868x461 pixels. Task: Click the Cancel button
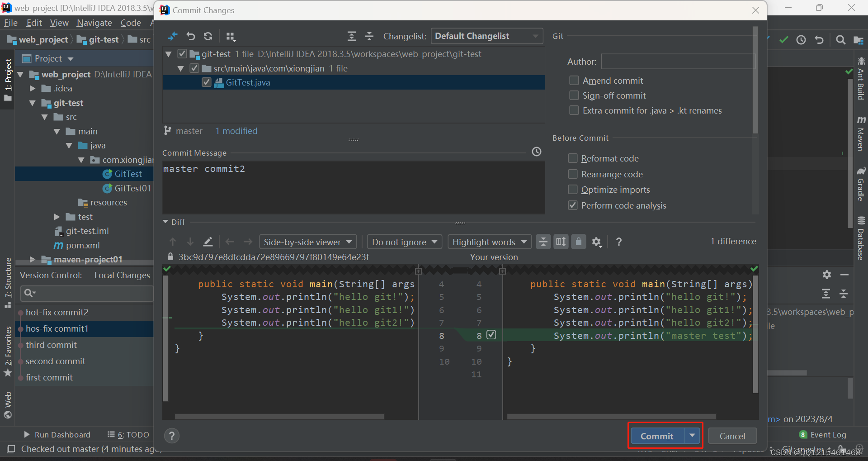point(732,436)
